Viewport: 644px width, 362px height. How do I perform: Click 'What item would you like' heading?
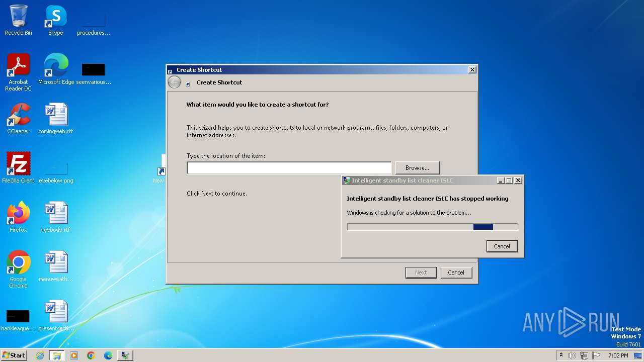click(x=258, y=105)
